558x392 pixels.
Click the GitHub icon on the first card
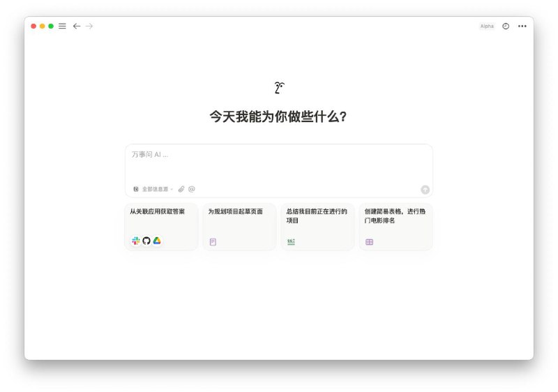point(146,241)
